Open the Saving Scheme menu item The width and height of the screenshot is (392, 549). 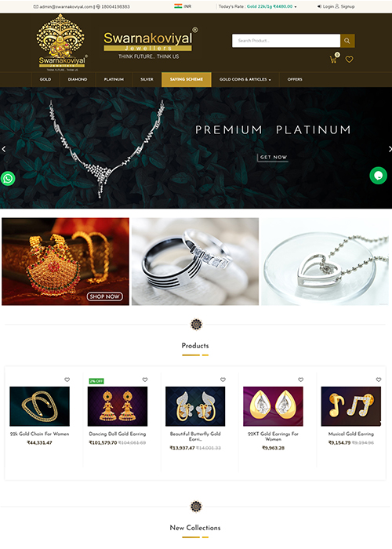point(187,79)
